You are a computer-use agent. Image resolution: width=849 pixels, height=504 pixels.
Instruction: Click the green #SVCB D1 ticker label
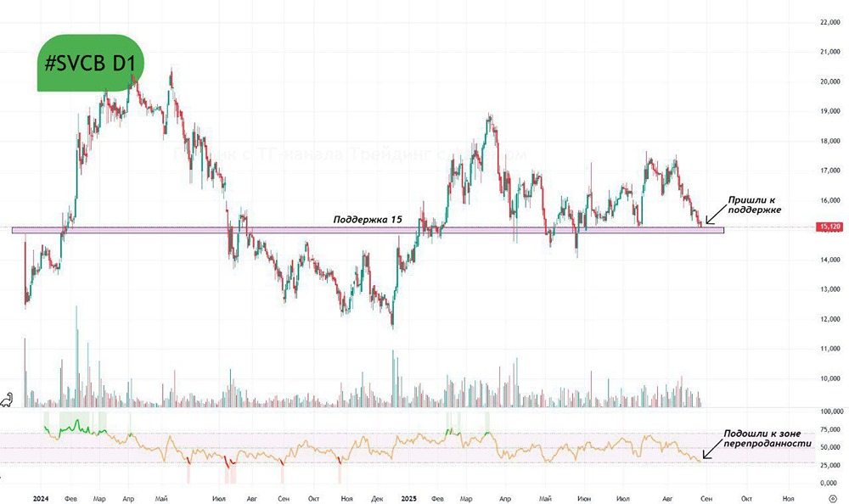[91, 64]
